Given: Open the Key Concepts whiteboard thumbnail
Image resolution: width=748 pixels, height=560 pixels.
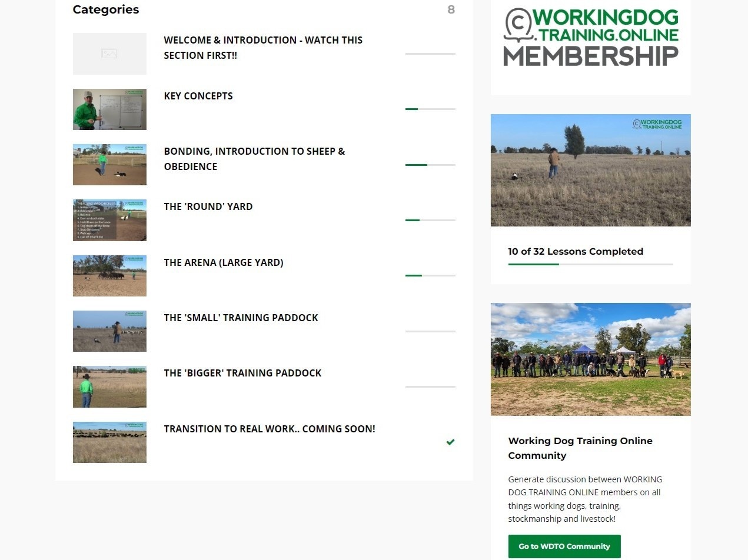Looking at the screenshot, I should click(x=109, y=109).
